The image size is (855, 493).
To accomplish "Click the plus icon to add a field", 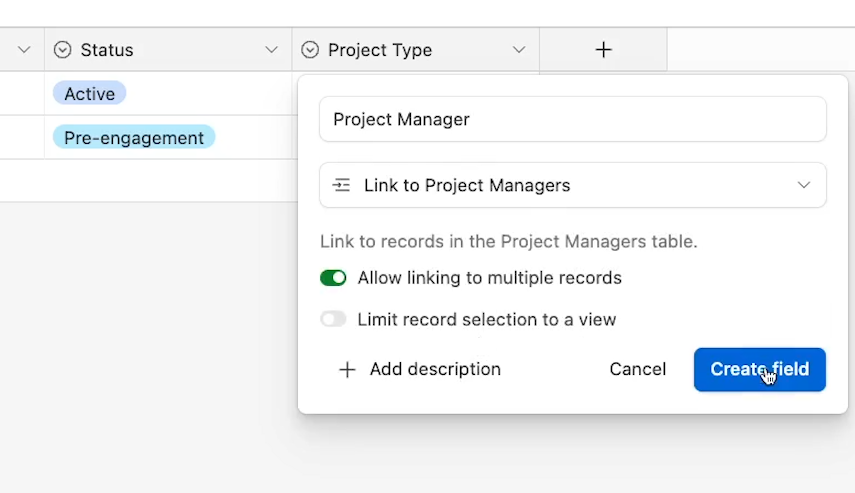I will pyautogui.click(x=603, y=50).
